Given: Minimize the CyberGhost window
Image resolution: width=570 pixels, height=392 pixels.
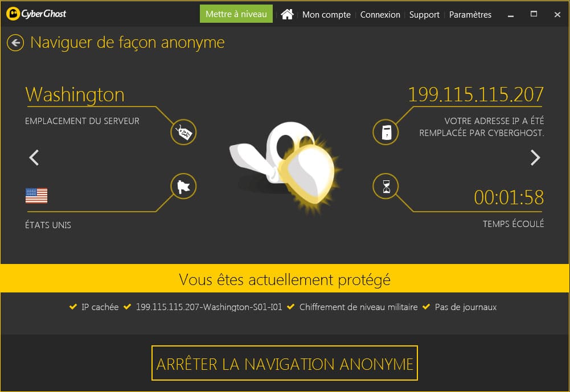Looking at the screenshot, I should click(x=511, y=15).
